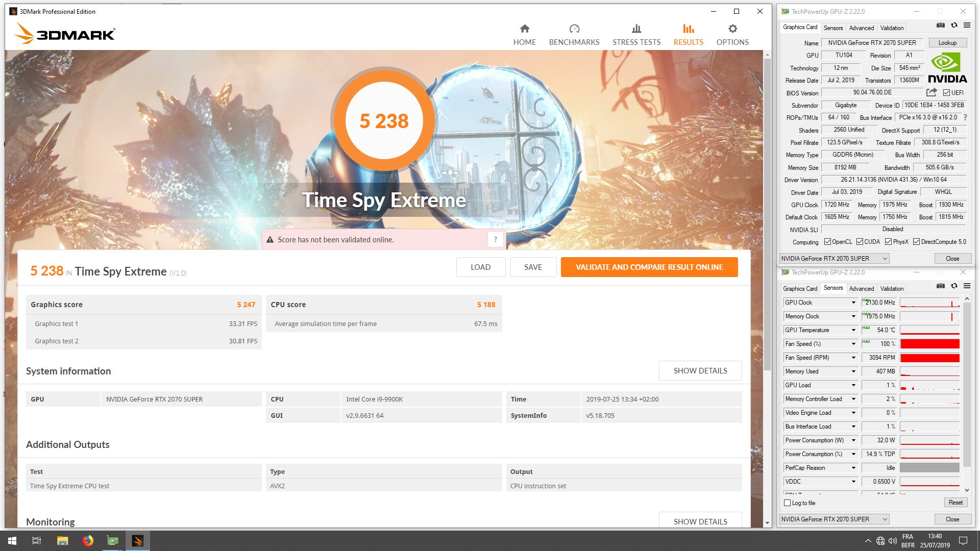Close top GPU-Z window with Close button

952,259
